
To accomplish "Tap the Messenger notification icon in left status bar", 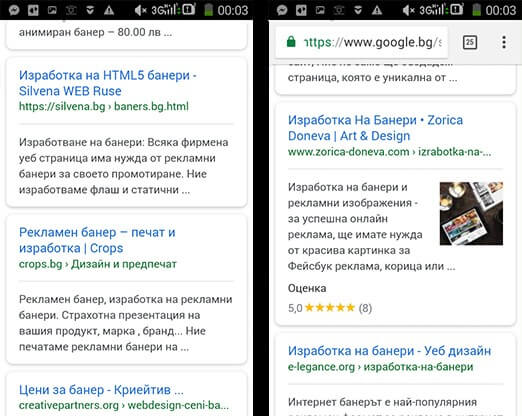I will 14,10.
